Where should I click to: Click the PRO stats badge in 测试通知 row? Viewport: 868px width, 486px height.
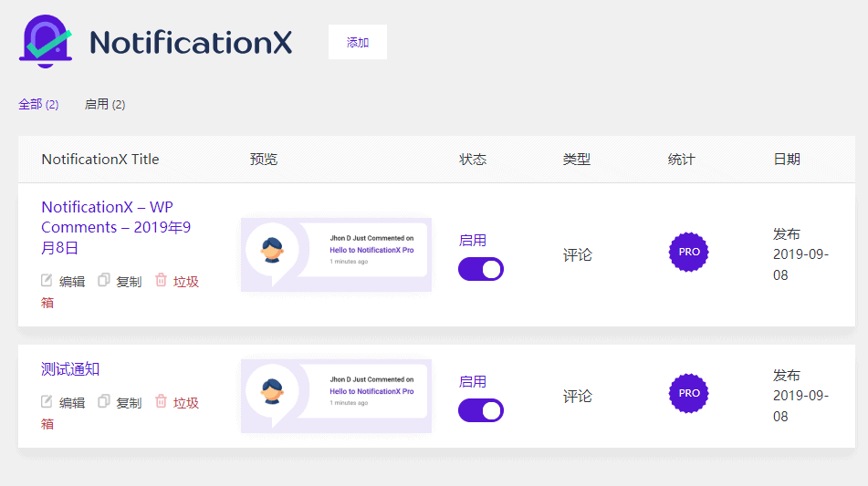click(688, 393)
